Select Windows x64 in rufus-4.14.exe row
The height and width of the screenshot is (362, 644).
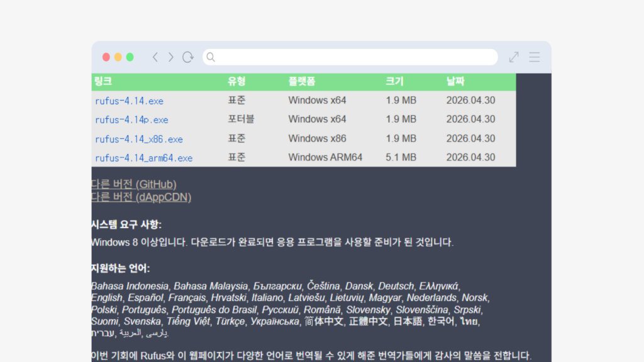tap(317, 100)
